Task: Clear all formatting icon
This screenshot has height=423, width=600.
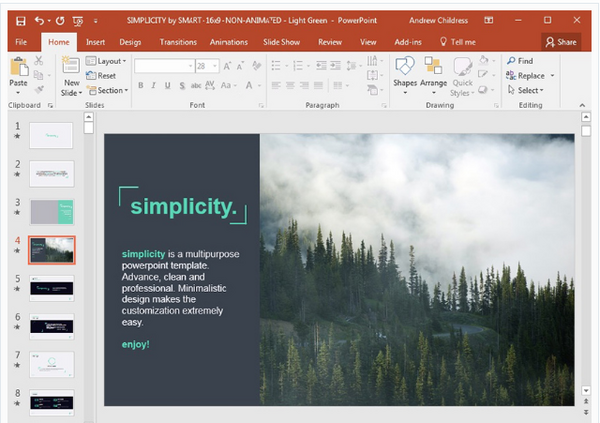Action: [256, 66]
